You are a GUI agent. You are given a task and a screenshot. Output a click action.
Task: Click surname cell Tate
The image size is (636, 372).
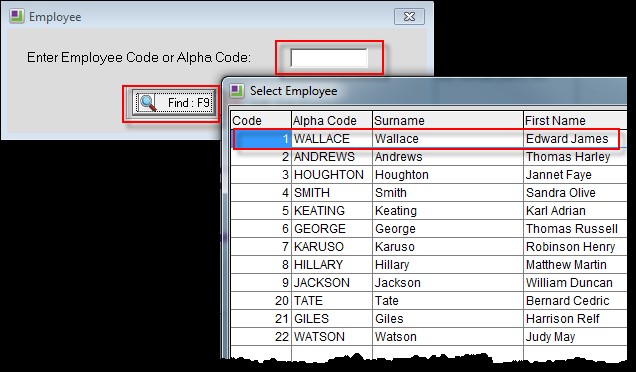click(448, 301)
